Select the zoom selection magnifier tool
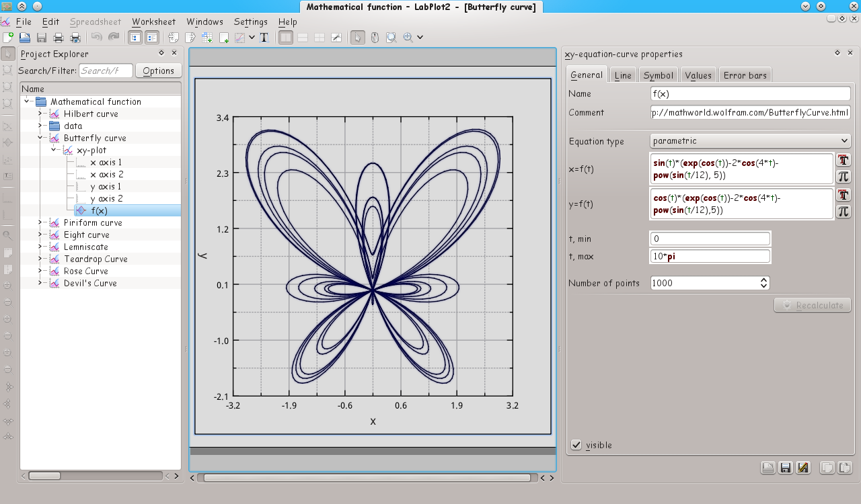This screenshot has width=861, height=504. [391, 38]
